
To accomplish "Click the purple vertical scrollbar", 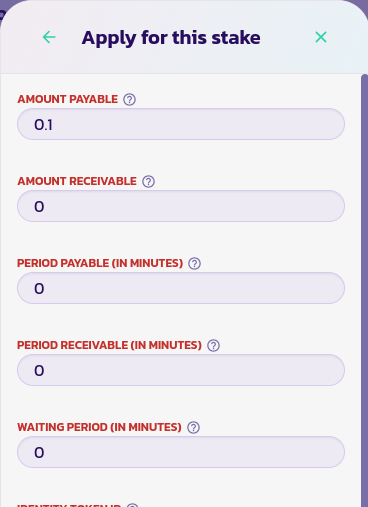I will [x=364, y=290].
